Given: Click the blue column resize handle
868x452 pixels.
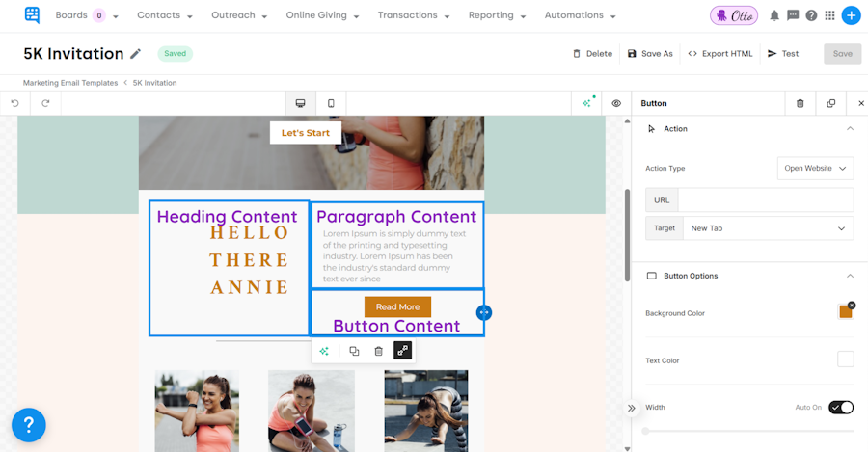Looking at the screenshot, I should point(484,312).
